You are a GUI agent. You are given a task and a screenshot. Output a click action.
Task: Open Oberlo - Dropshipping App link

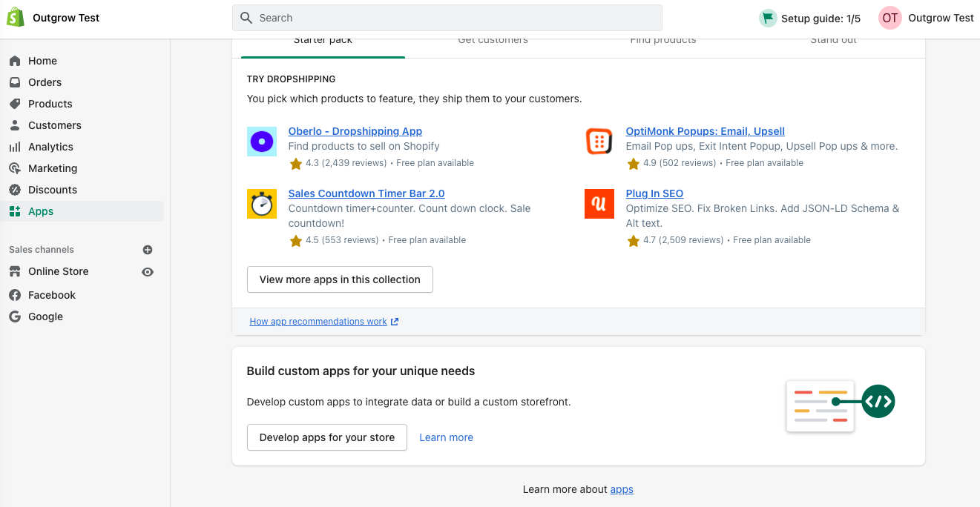pos(355,131)
